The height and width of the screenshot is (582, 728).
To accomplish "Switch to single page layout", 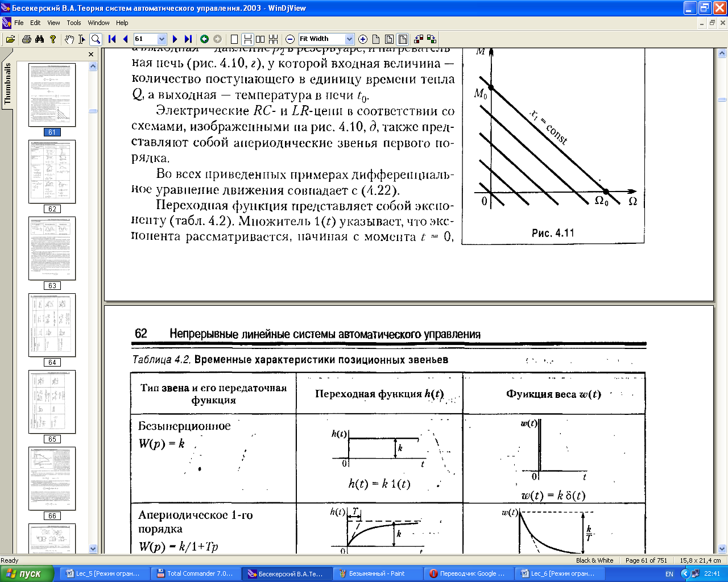I will [x=234, y=39].
